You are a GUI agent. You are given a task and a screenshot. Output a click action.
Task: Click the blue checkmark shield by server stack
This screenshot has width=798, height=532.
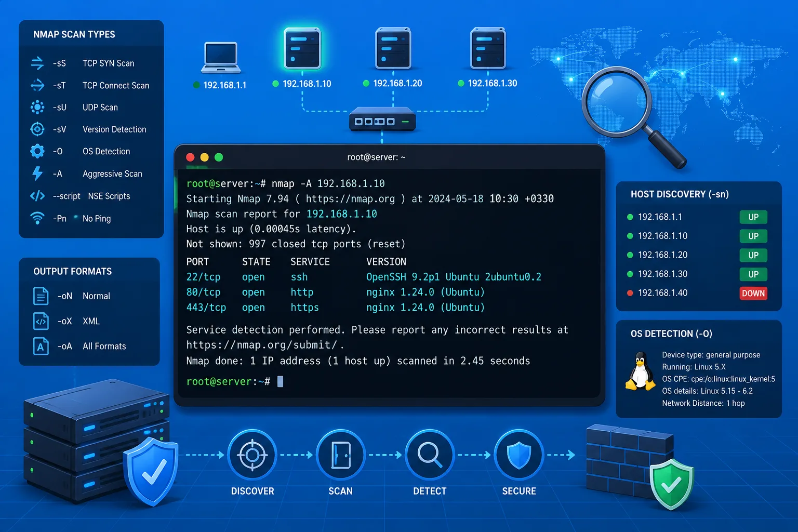point(151,471)
